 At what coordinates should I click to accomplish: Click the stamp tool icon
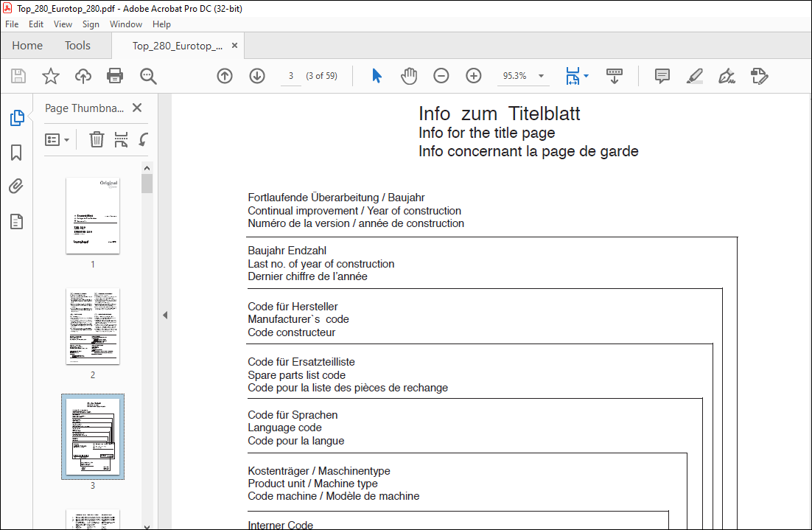click(759, 76)
